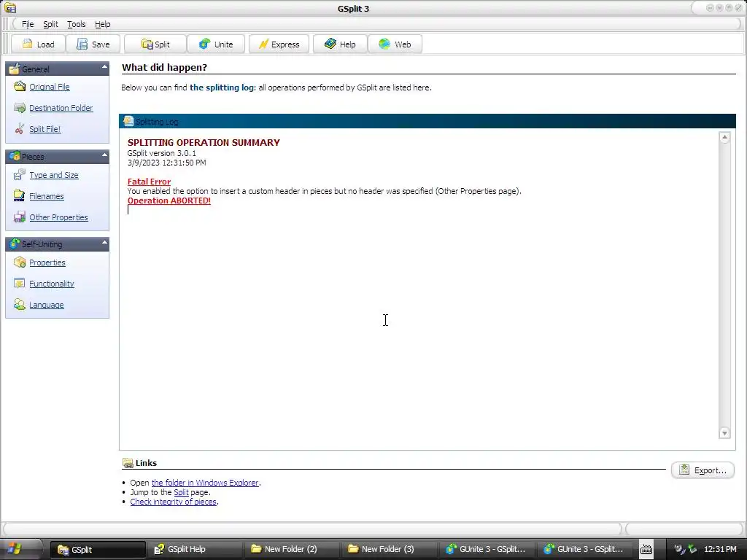Collapse the Pieces sidebar group
Image resolution: width=747 pixels, height=560 pixels.
(104, 155)
